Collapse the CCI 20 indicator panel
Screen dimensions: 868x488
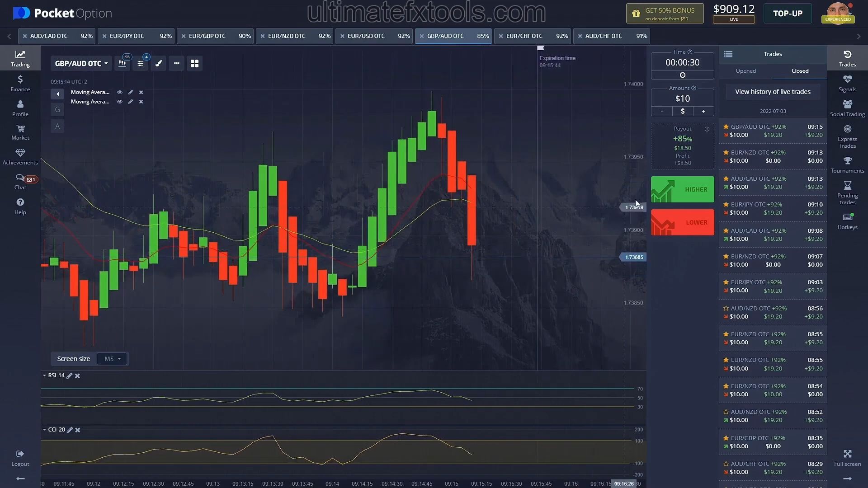point(44,430)
